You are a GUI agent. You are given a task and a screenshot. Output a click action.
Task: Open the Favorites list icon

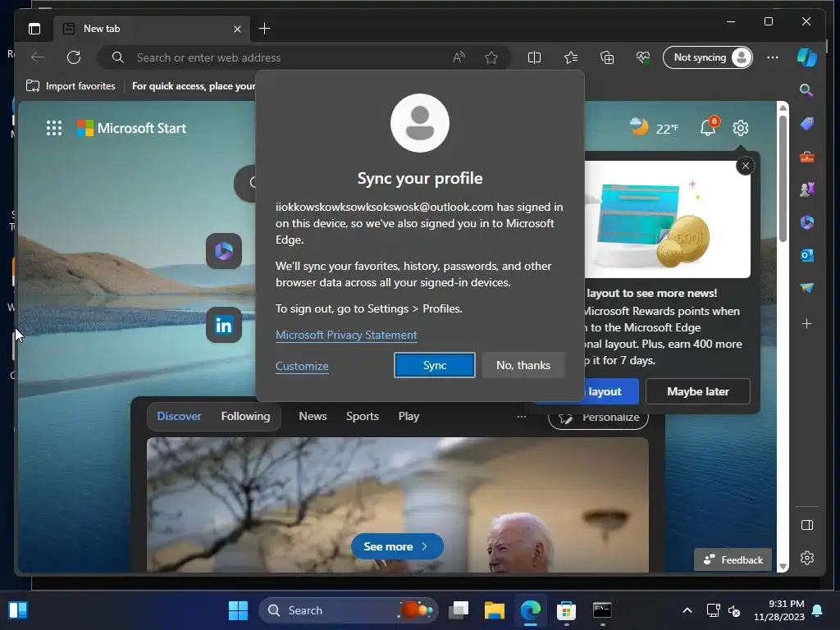click(x=571, y=57)
